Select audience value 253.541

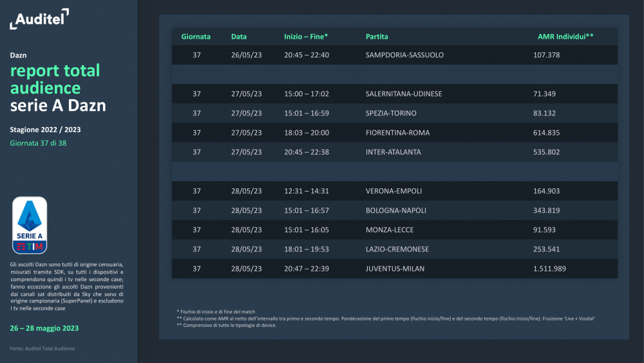click(x=546, y=249)
